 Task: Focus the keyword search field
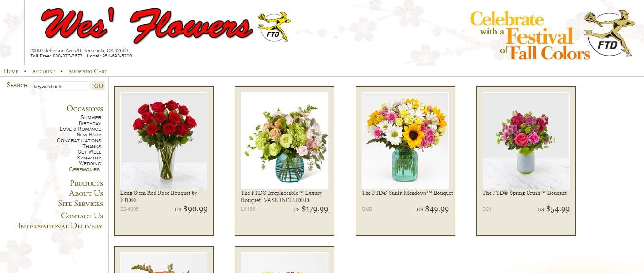pyautogui.click(x=61, y=86)
